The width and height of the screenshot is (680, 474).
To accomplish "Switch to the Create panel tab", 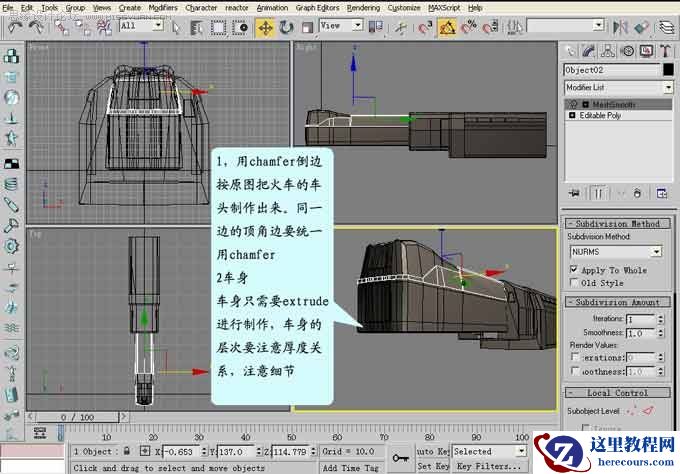I will tap(571, 51).
